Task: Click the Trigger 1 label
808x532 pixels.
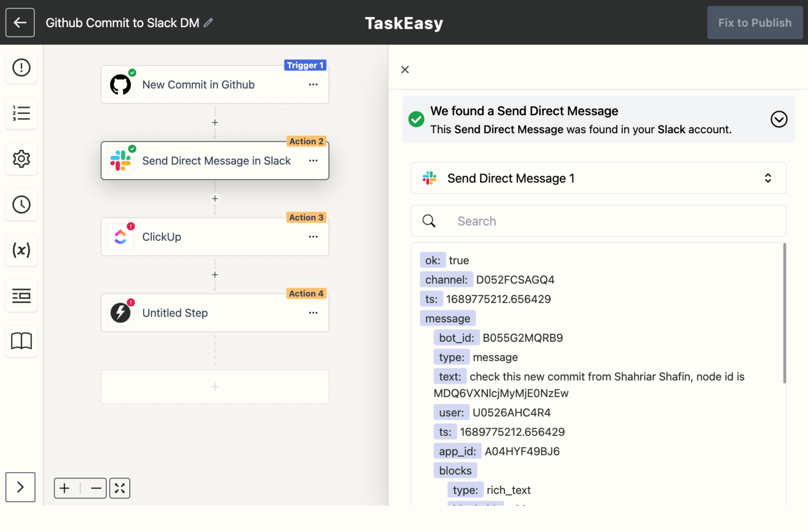Action: pyautogui.click(x=305, y=65)
